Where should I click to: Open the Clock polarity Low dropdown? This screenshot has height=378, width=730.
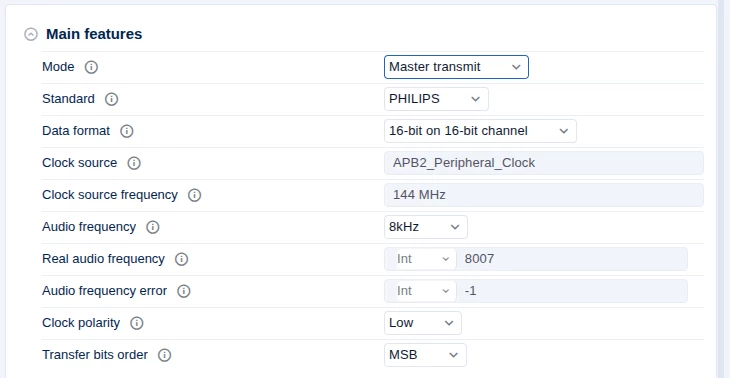pos(423,323)
